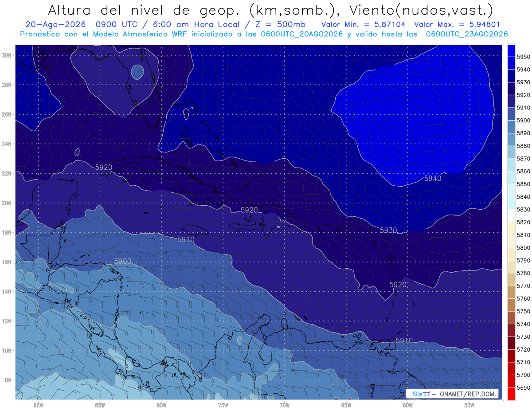Click the 5750 value on the color scale
This screenshot has height=411, width=532.
(523, 311)
